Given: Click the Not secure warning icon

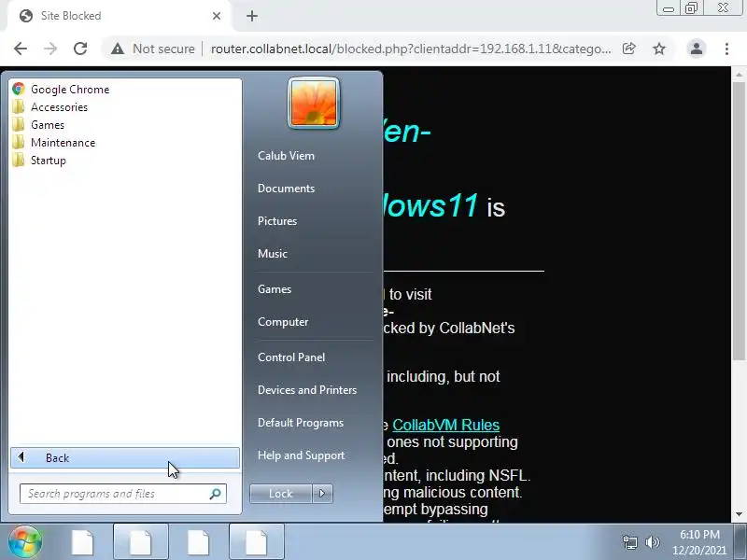Looking at the screenshot, I should tap(118, 49).
